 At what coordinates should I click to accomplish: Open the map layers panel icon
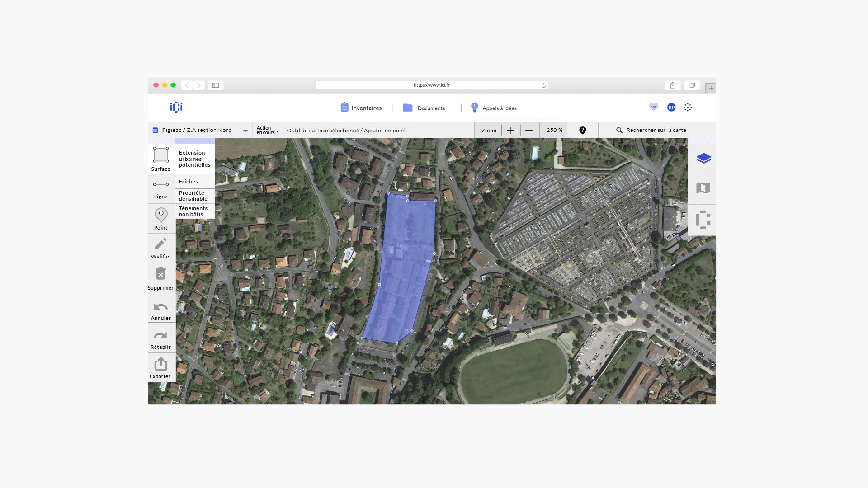tap(703, 159)
